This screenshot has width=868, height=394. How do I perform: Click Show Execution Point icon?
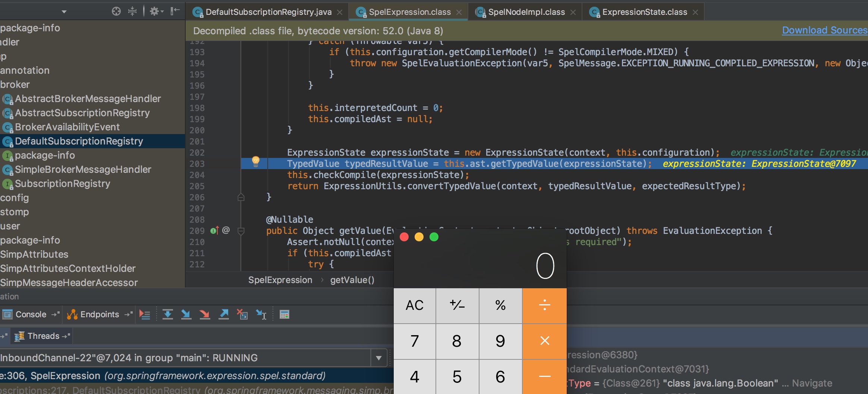tap(145, 315)
